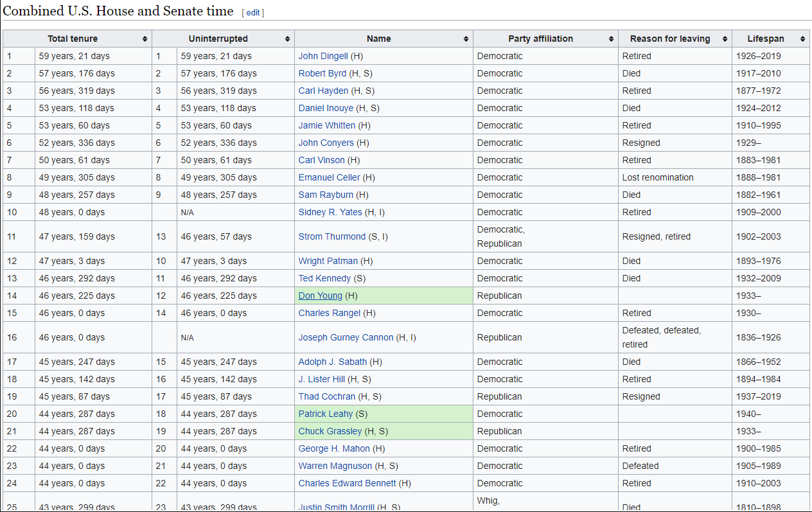Image resolution: width=812 pixels, height=512 pixels.
Task: Select 'Resigned, retired' cell for Strom Thurmond
Action: pyautogui.click(x=675, y=236)
